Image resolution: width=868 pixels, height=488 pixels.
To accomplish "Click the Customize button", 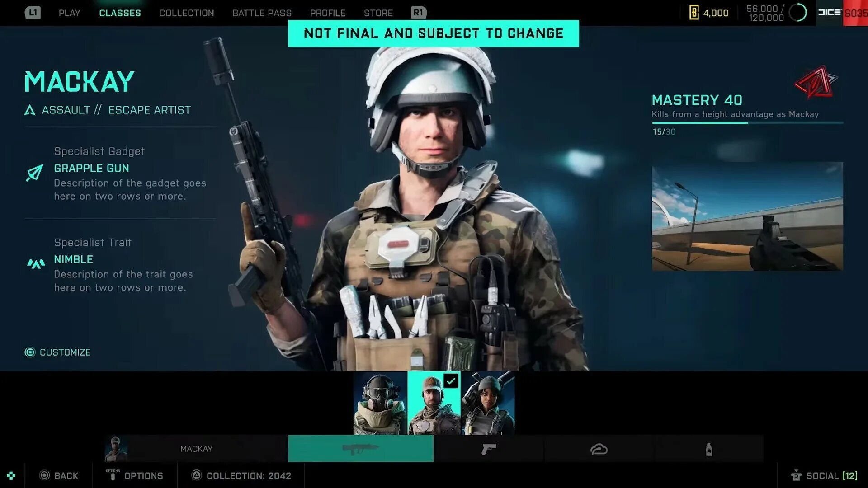I will click(x=58, y=352).
